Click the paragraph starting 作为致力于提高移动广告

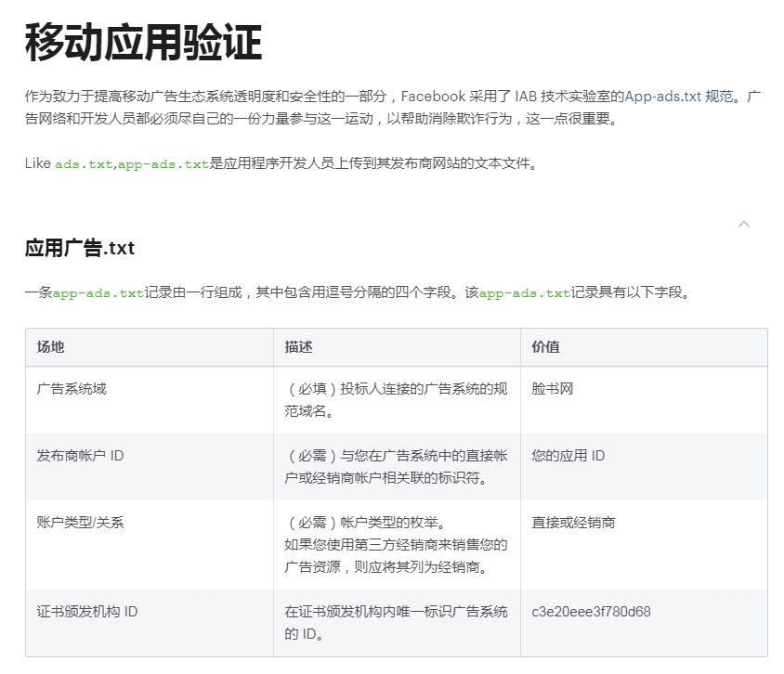393,107
